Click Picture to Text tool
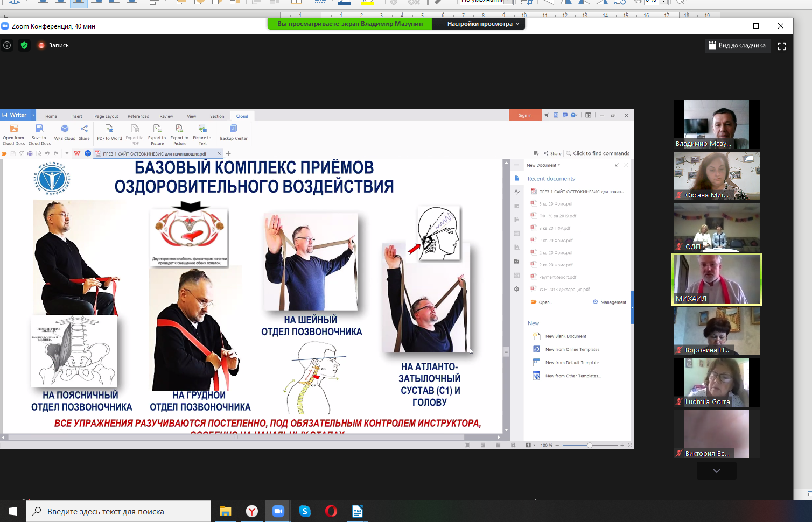This screenshot has width=812, height=522. tap(202, 132)
